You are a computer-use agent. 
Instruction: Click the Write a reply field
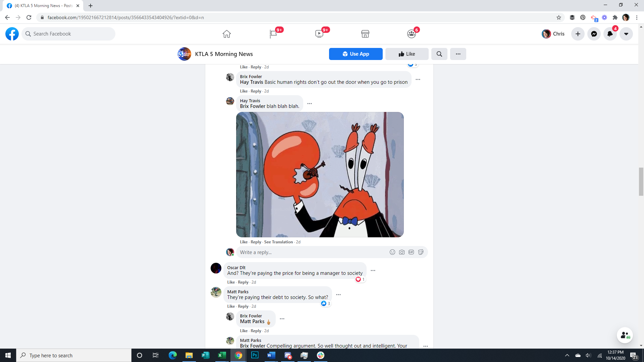[312, 252]
